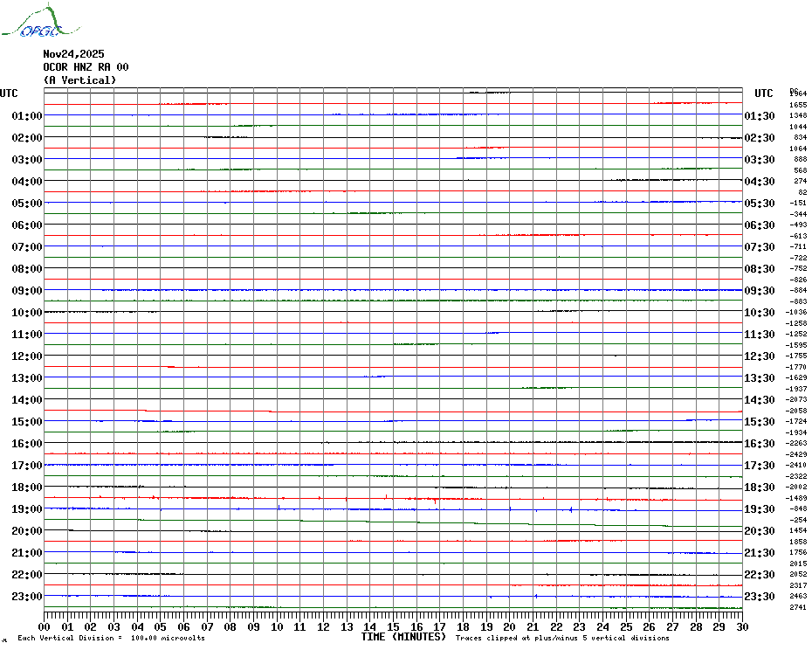The height and width of the screenshot is (650, 812).
Task: Click the DC offset value 1655
Action: [798, 105]
